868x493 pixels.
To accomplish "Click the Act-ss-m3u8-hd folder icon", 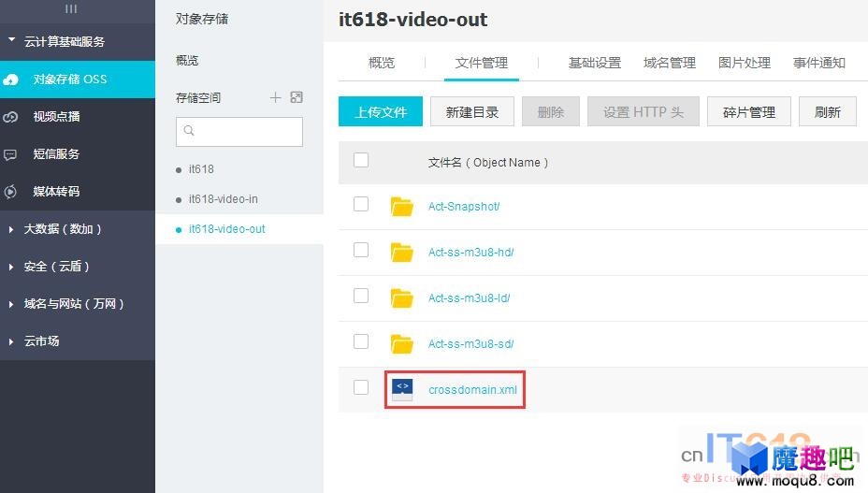I will click(x=401, y=253).
